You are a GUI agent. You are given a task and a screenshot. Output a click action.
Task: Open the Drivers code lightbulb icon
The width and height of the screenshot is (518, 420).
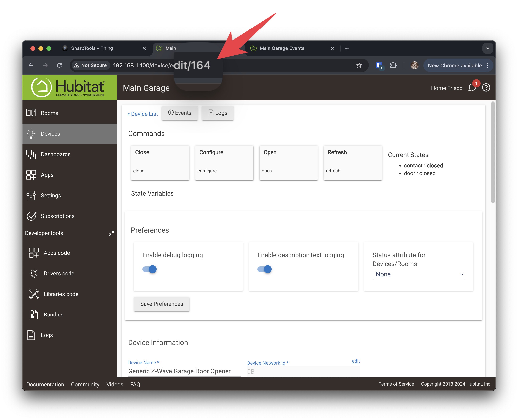(x=34, y=273)
